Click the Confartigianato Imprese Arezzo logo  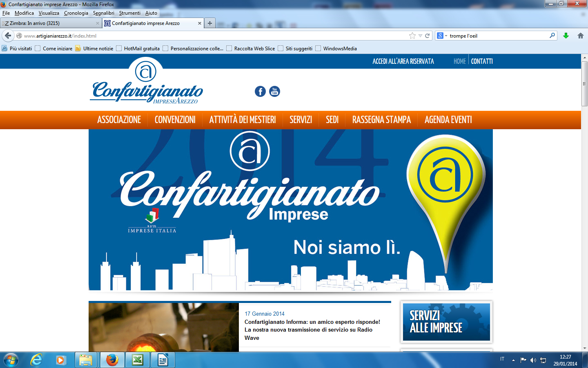point(147,81)
